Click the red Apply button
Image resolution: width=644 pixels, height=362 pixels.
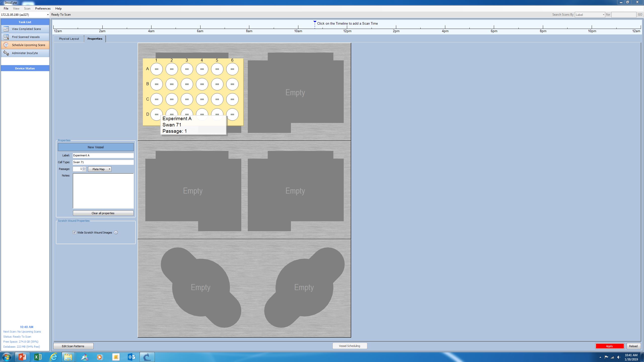coord(609,346)
